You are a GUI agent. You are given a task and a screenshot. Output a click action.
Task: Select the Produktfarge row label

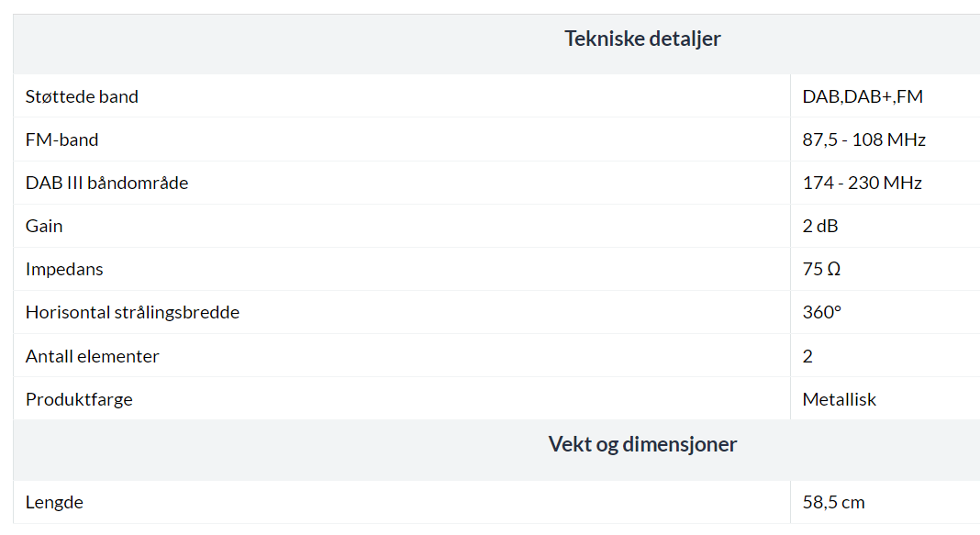(79, 399)
